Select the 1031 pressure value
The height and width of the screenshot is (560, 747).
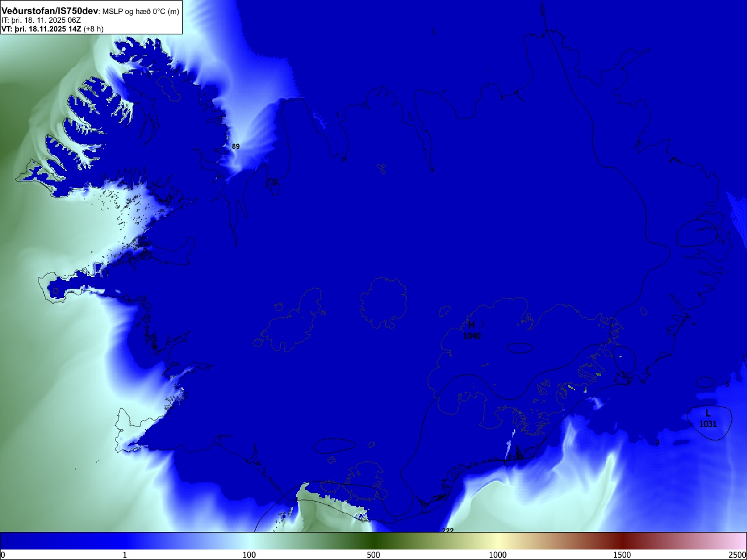[x=708, y=424]
